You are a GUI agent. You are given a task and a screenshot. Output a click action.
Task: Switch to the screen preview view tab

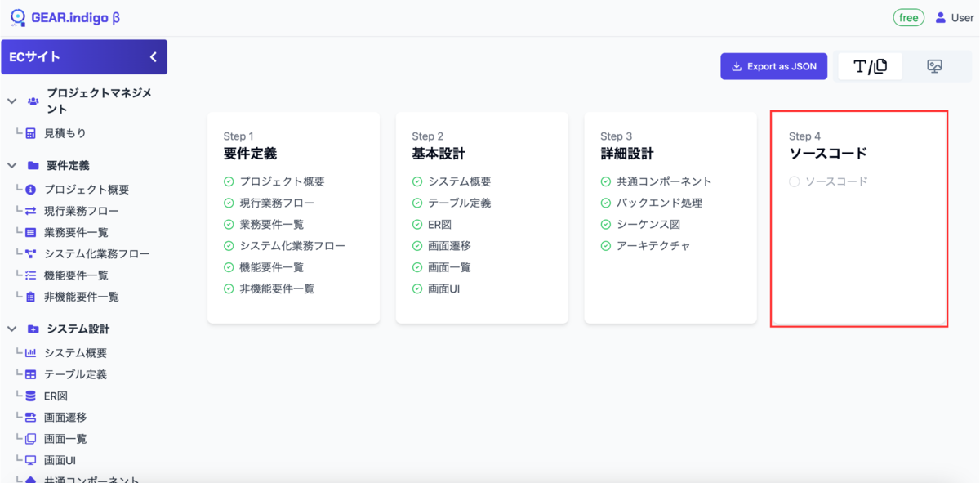pyautogui.click(x=935, y=66)
